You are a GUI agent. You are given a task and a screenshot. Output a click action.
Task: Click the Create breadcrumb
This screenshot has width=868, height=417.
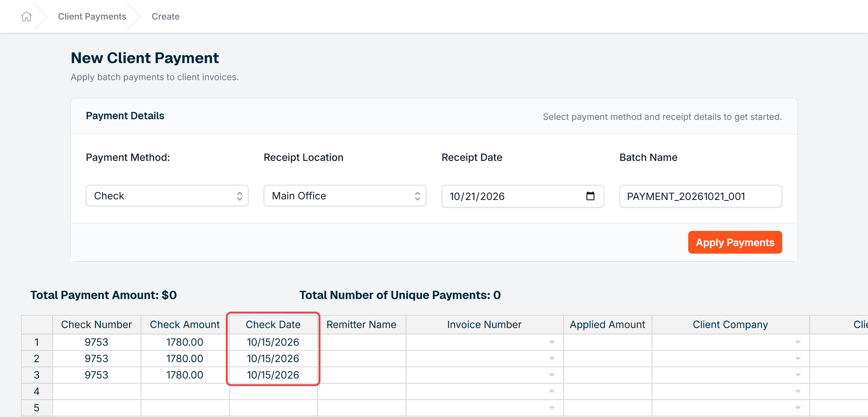166,16
